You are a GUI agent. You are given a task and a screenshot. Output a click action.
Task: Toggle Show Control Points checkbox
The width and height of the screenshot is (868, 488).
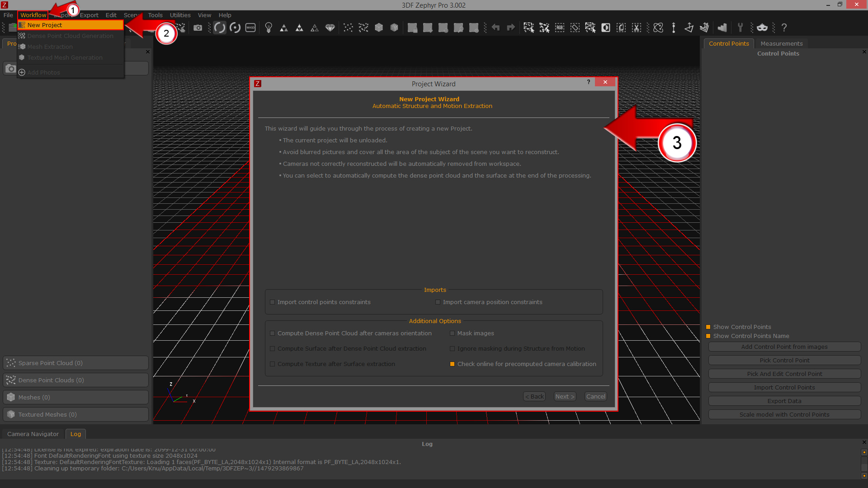click(708, 327)
